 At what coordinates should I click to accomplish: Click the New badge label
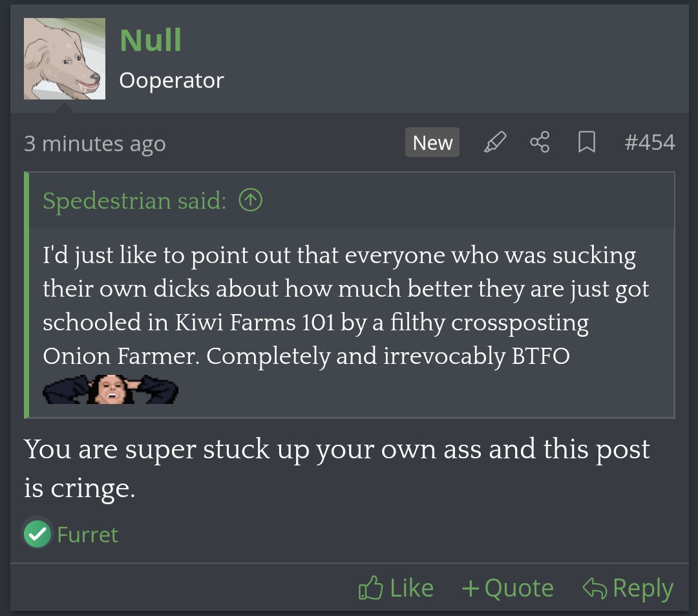[x=432, y=142]
